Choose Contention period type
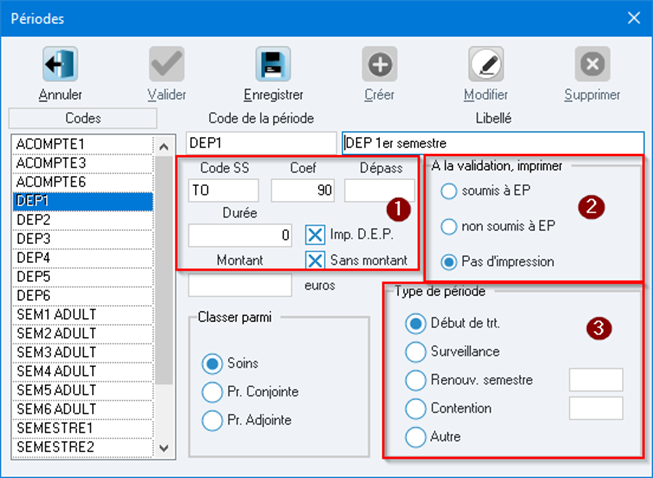This screenshot has width=653, height=478. [415, 408]
